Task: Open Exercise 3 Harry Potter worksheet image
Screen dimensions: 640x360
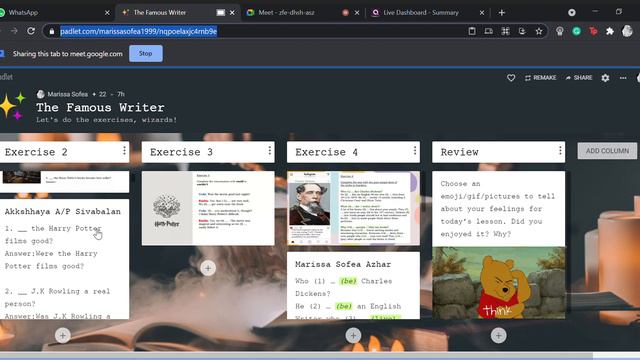Action: coord(208,208)
